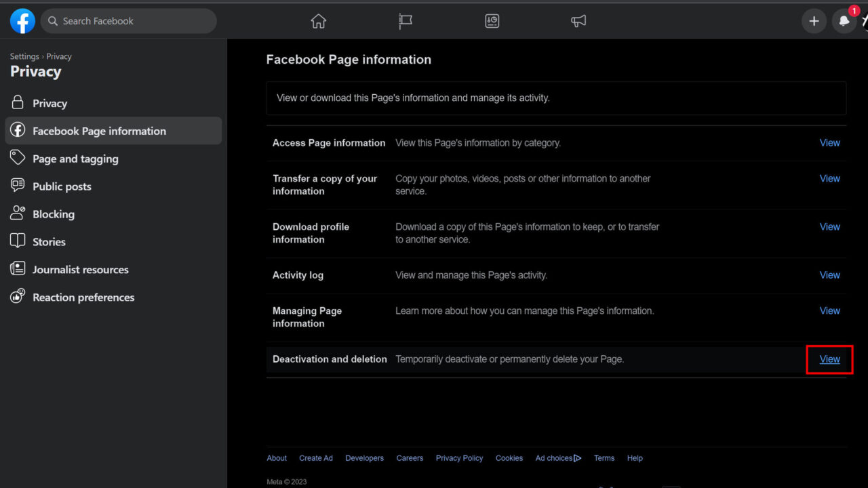Open Notifications via the bell icon

click(x=844, y=21)
